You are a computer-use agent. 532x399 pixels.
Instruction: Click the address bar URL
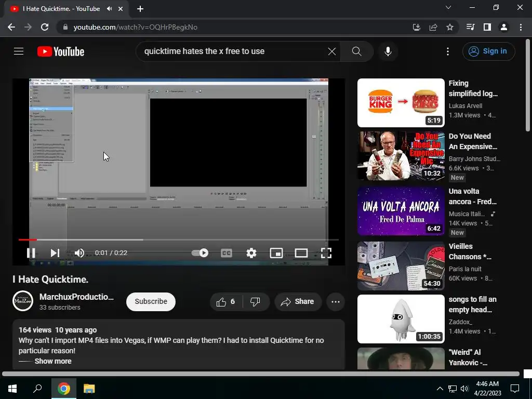[136, 27]
